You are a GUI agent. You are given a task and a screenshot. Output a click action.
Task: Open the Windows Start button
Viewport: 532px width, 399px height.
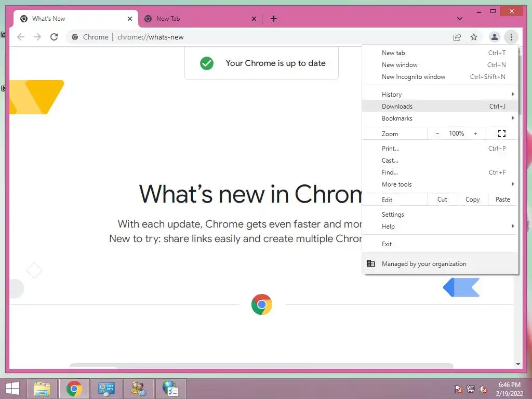pyautogui.click(x=12, y=389)
